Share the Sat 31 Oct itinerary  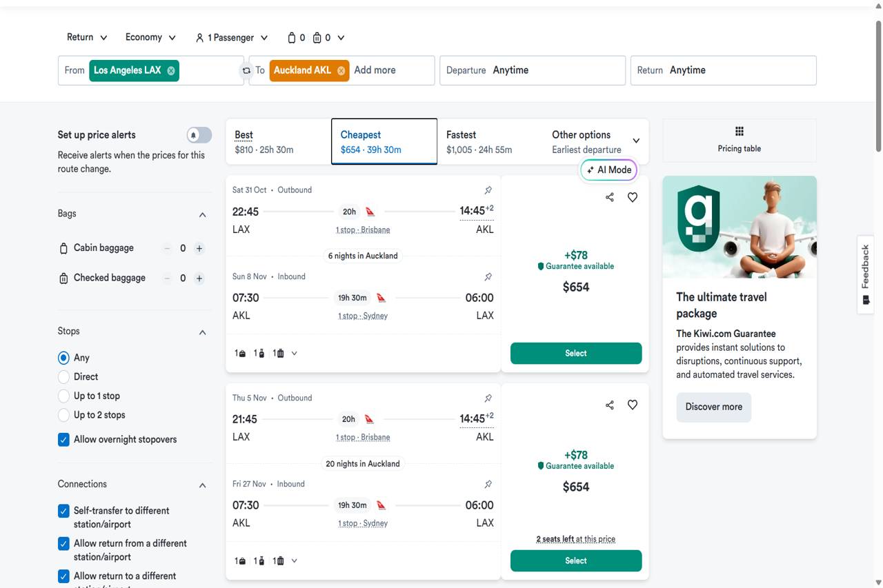coord(610,197)
